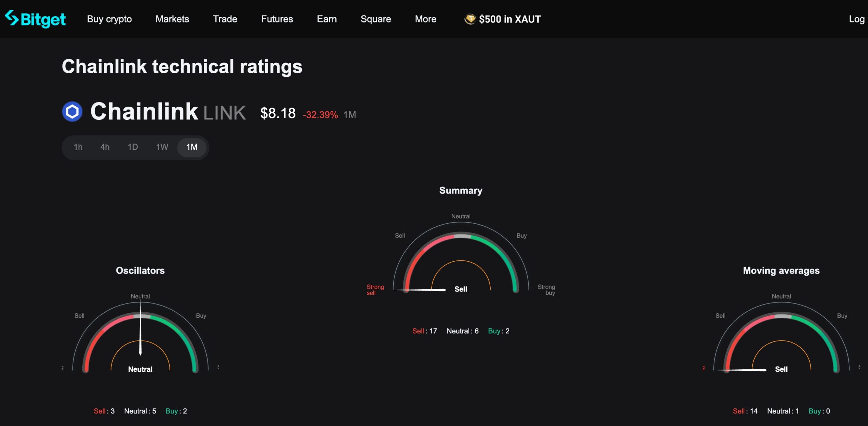Expand the More menu
Viewport: 868px width, 426px height.
pos(426,19)
